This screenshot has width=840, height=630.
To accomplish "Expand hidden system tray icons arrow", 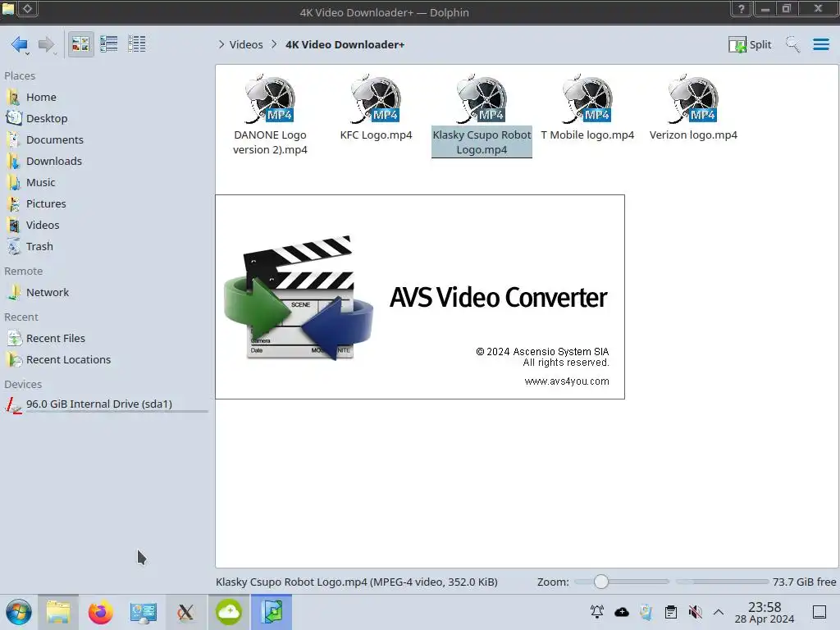I will coord(719,612).
